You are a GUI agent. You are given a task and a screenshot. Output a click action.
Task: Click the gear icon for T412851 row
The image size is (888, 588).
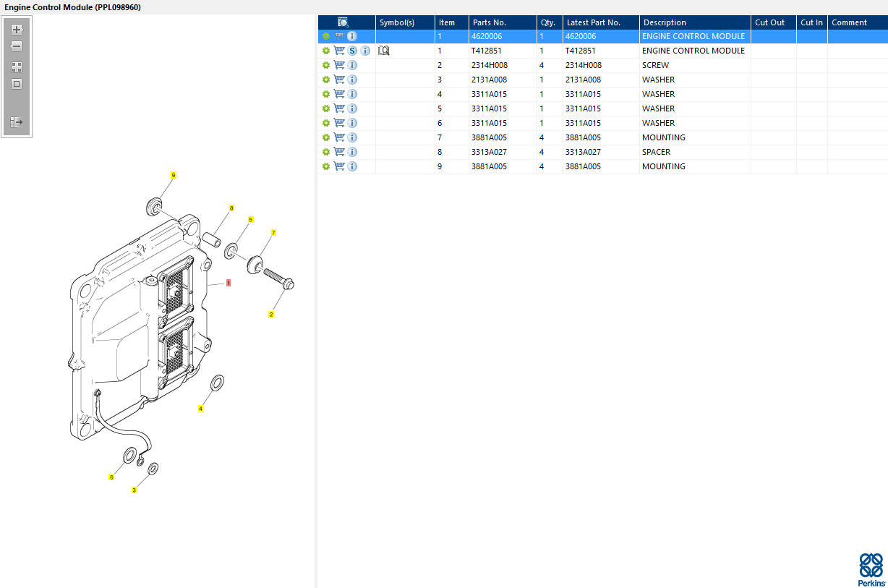point(326,51)
